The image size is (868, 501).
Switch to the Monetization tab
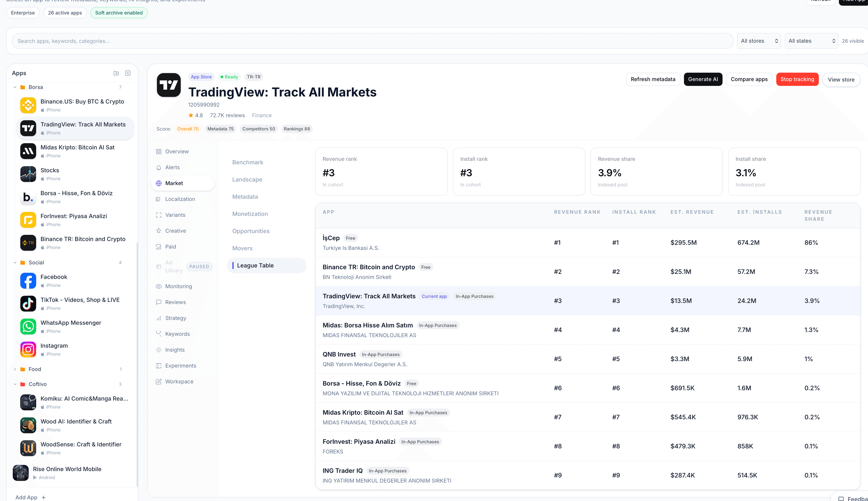click(x=266, y=214)
